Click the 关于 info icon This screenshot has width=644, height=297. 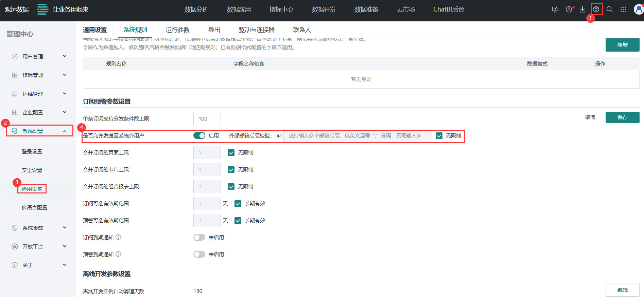click(x=15, y=265)
